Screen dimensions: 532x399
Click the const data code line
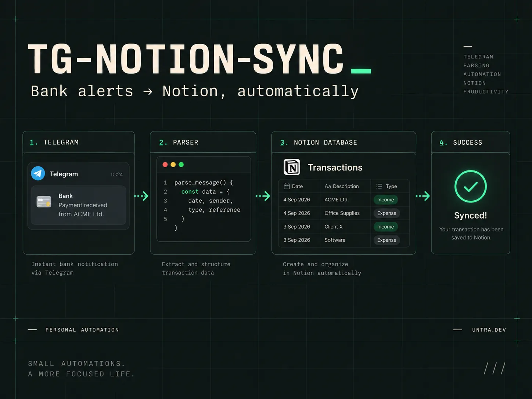click(205, 192)
